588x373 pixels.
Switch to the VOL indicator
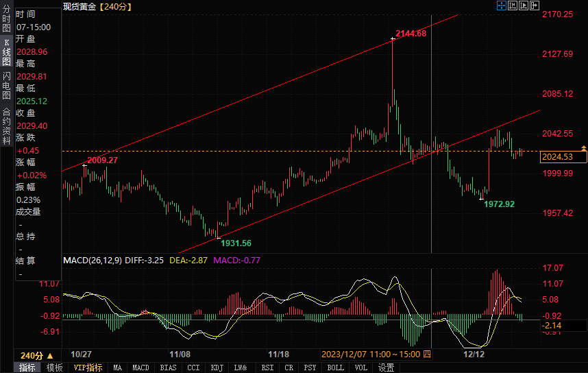point(360,368)
